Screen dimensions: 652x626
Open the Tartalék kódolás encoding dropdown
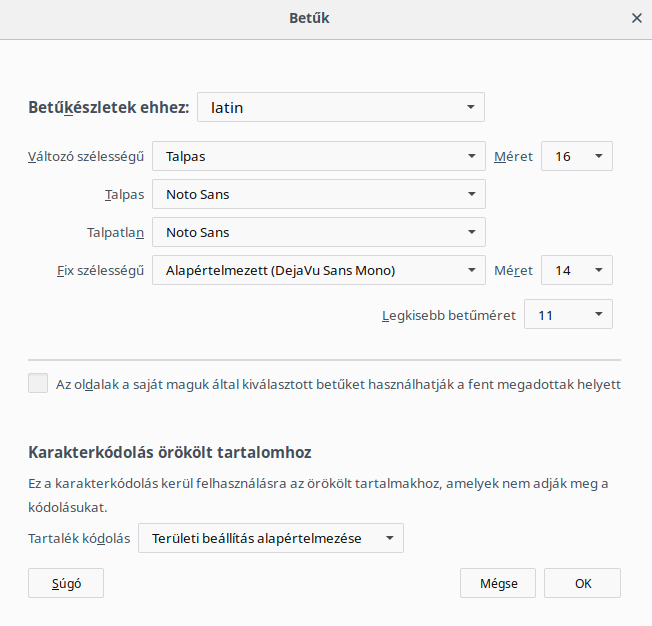[271, 538]
